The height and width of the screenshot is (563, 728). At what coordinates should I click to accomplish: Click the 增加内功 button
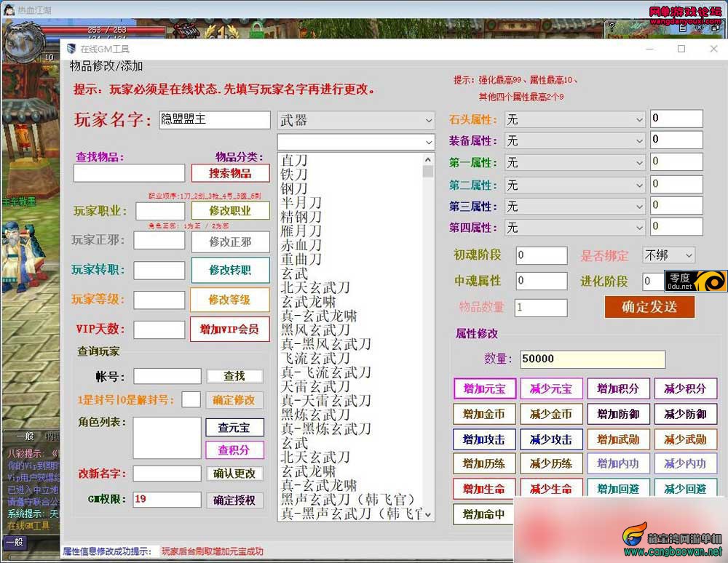(618, 463)
